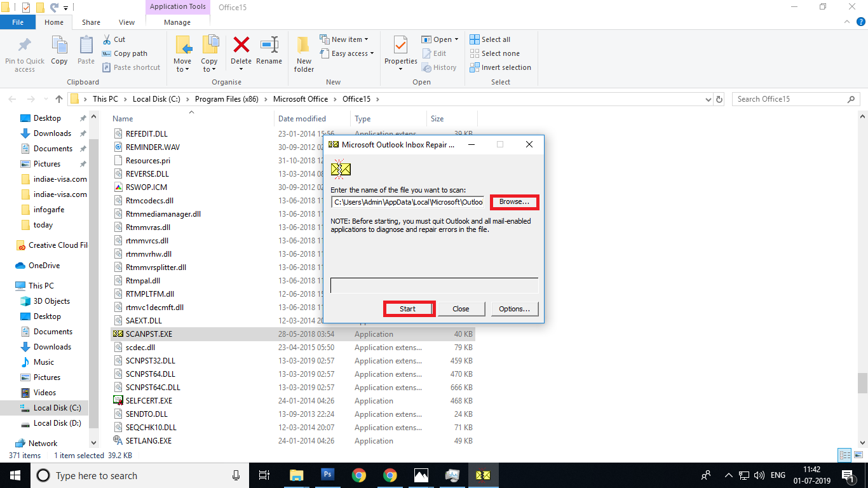868x488 pixels.
Task: Click the Copy icon in Clipboard group
Action: tap(59, 45)
